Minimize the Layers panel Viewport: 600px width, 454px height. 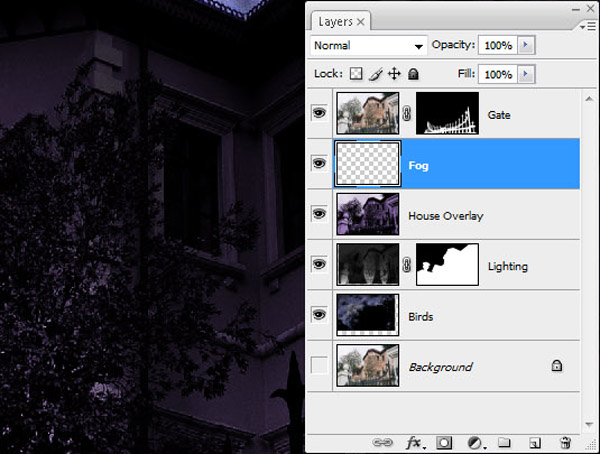tap(576, 9)
